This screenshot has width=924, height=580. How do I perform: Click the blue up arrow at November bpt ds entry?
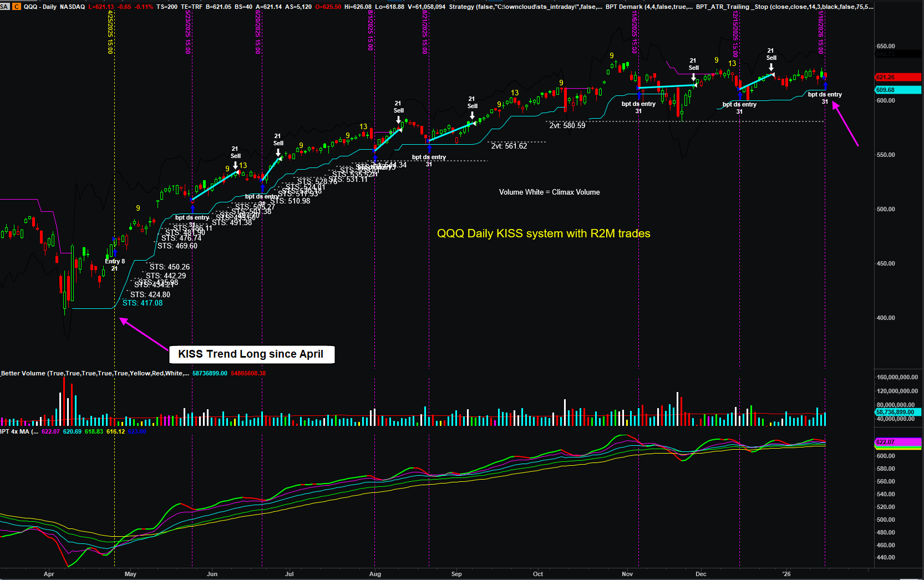coord(639,95)
